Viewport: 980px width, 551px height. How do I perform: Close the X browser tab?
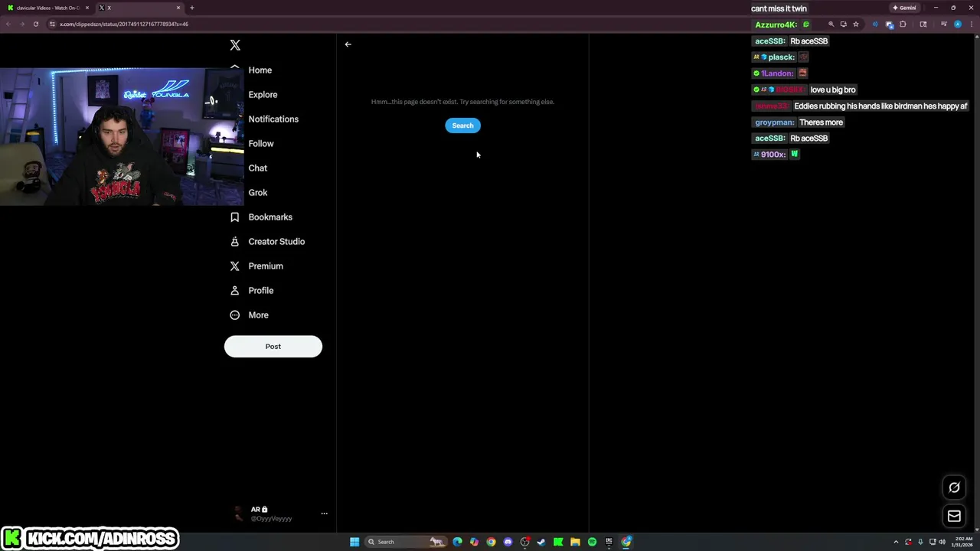click(178, 8)
